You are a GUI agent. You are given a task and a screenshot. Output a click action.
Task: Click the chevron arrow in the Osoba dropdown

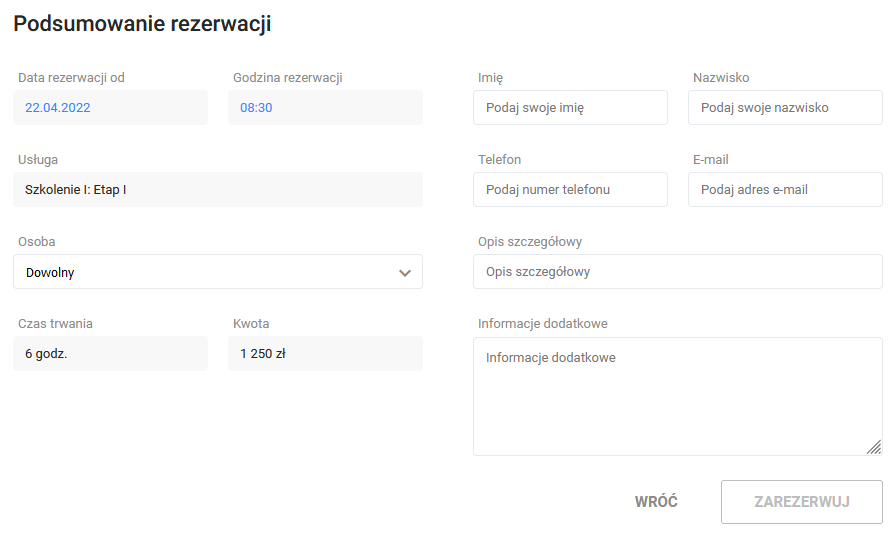[x=405, y=273]
